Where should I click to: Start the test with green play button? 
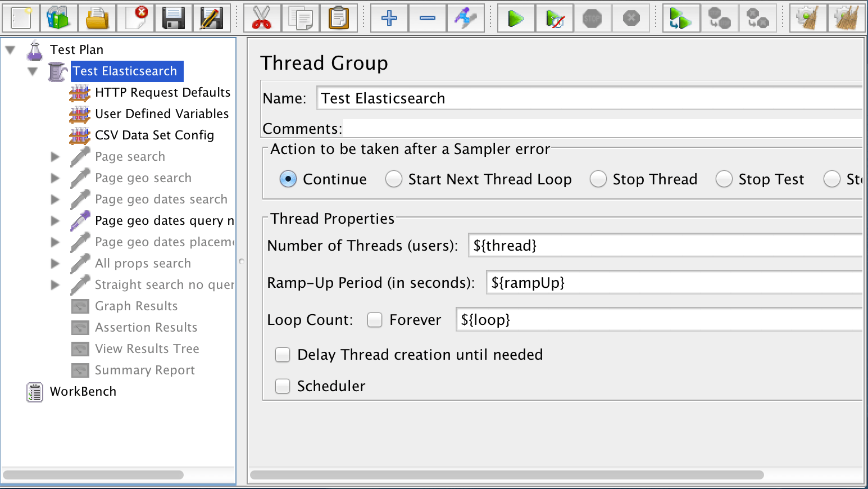click(515, 17)
